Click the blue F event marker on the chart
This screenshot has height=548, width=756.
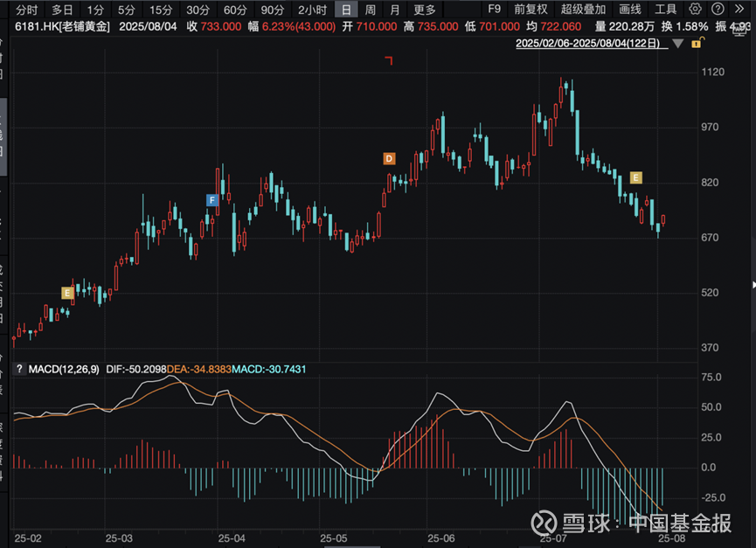coord(212,200)
